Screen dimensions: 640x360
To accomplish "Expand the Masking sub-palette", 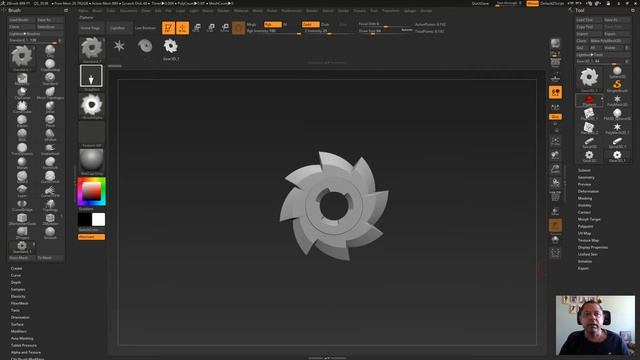I will [x=585, y=198].
